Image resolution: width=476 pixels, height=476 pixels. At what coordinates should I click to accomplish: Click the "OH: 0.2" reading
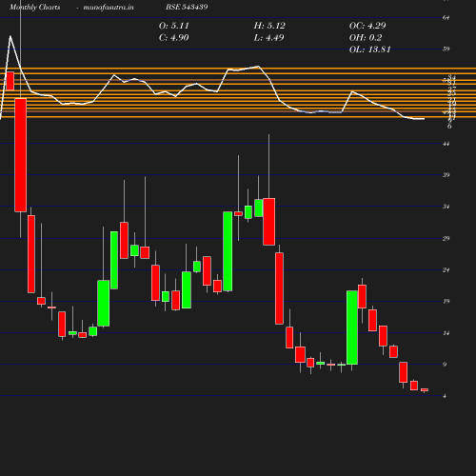coord(366,38)
